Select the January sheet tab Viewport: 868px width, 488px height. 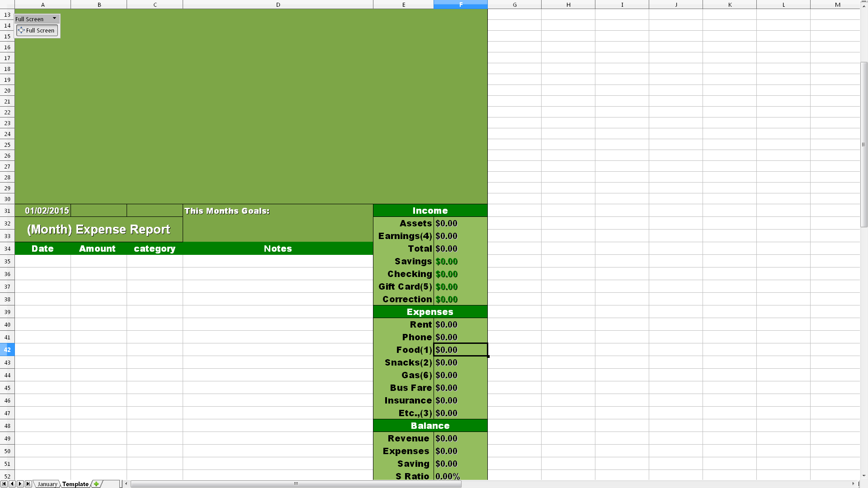tap(47, 484)
